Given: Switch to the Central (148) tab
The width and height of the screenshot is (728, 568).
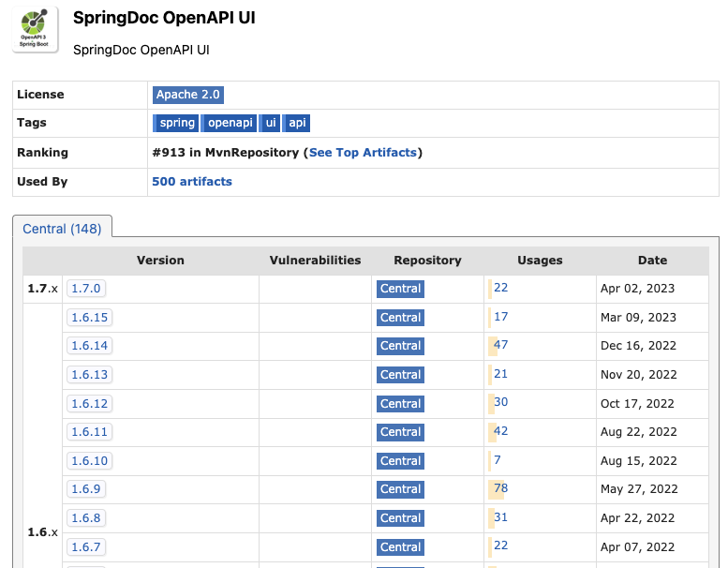Looking at the screenshot, I should tap(62, 229).
